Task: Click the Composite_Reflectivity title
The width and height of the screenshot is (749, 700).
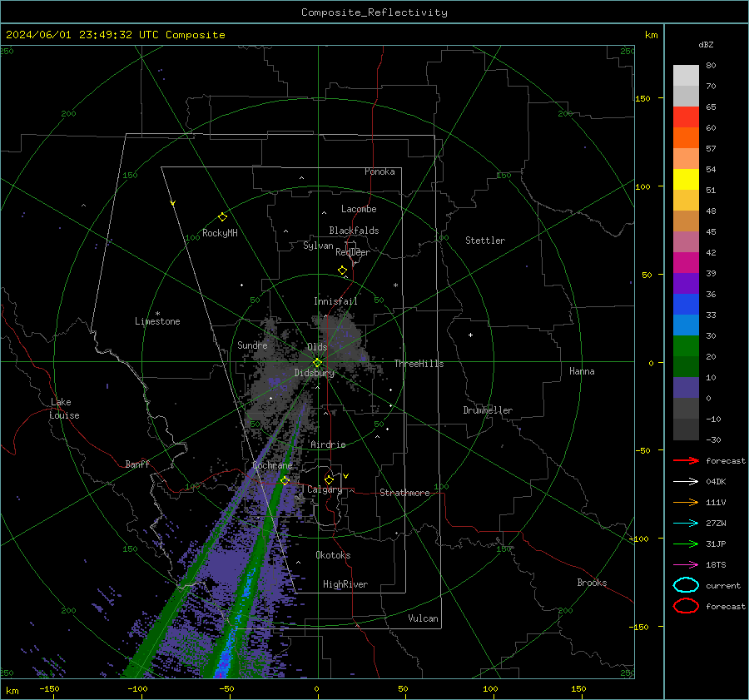Action: (374, 12)
